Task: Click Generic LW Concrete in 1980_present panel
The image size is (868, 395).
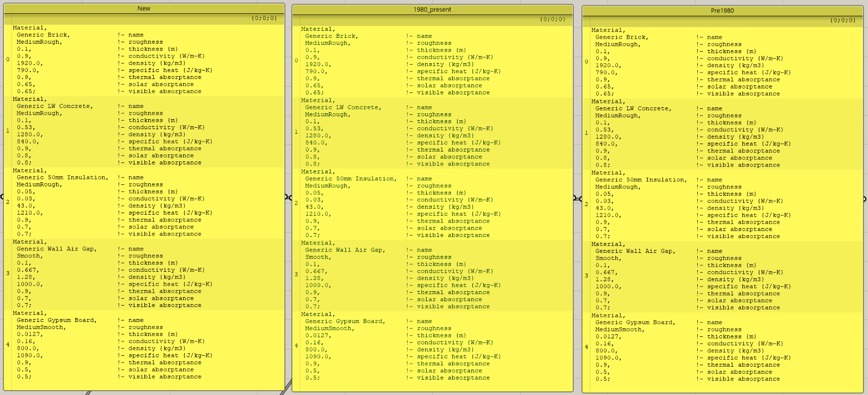Action: 342,107
